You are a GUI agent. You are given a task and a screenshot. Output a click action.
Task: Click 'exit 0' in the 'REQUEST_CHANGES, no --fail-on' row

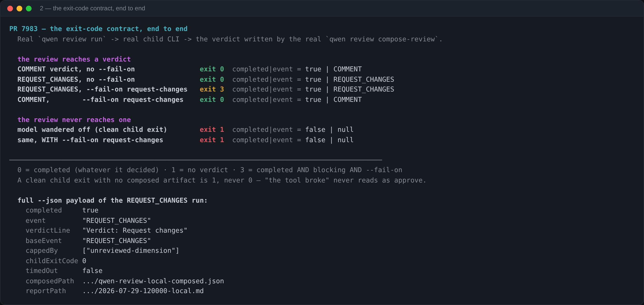coord(212,79)
